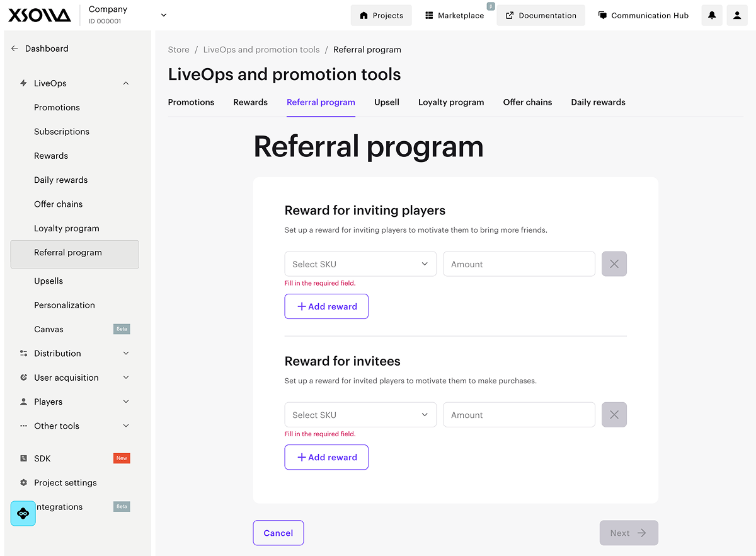This screenshot has height=556, width=756.
Task: Click Add reward under inviting players
Action: (x=326, y=306)
